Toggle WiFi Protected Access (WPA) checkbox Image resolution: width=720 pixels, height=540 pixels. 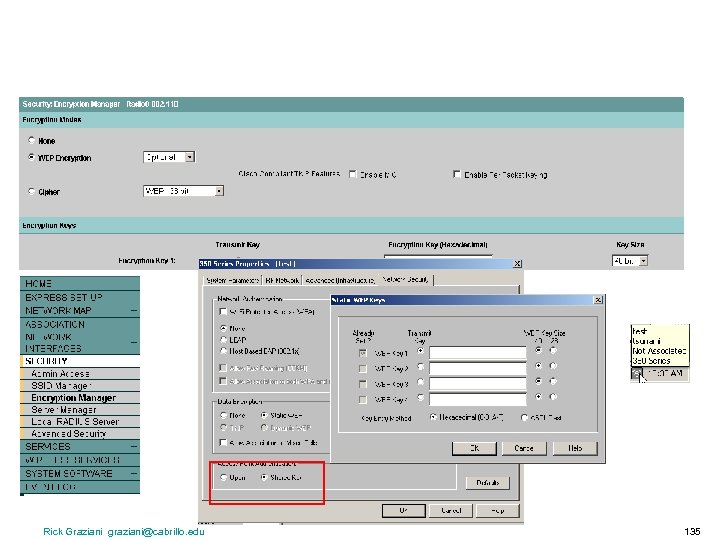pos(223,312)
